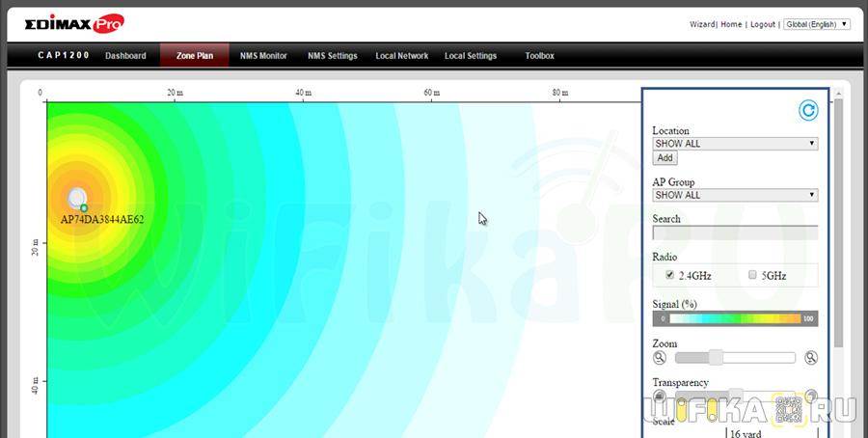Click the transparency decrease icon
Image resolution: width=868 pixels, height=438 pixels.
tap(660, 396)
